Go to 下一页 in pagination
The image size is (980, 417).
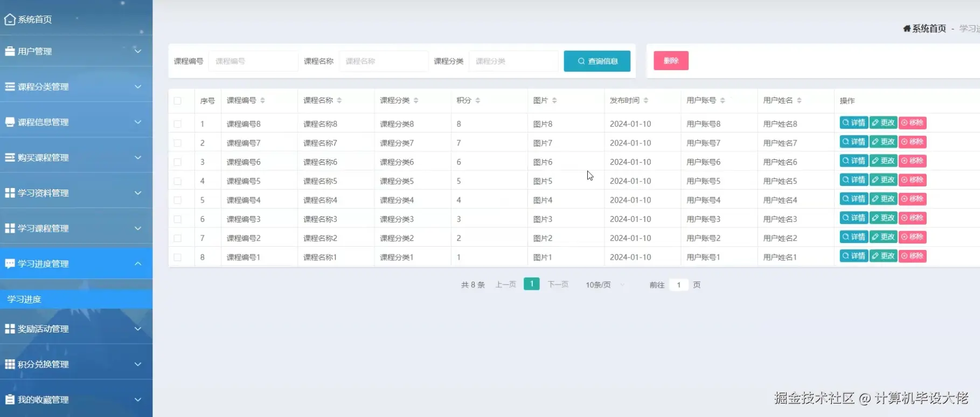[x=558, y=284]
